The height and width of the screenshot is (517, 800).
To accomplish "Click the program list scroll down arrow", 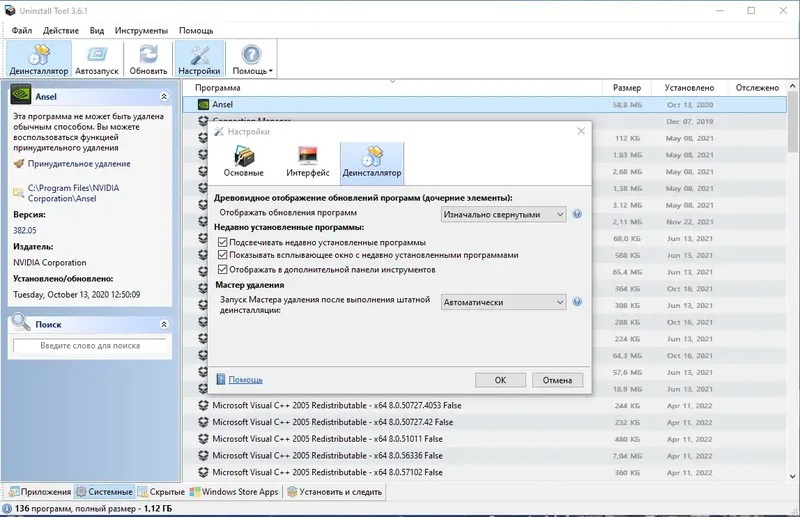I will (x=792, y=477).
